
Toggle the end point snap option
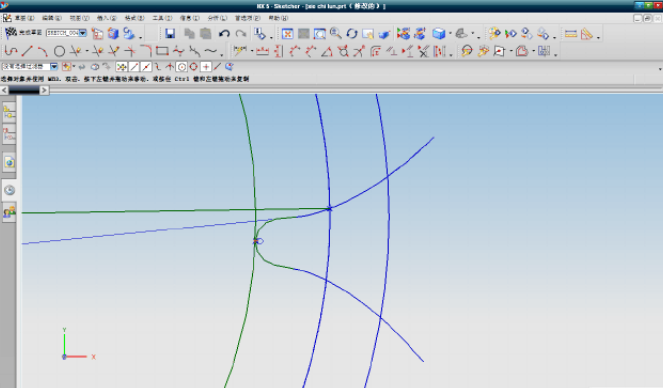click(134, 67)
